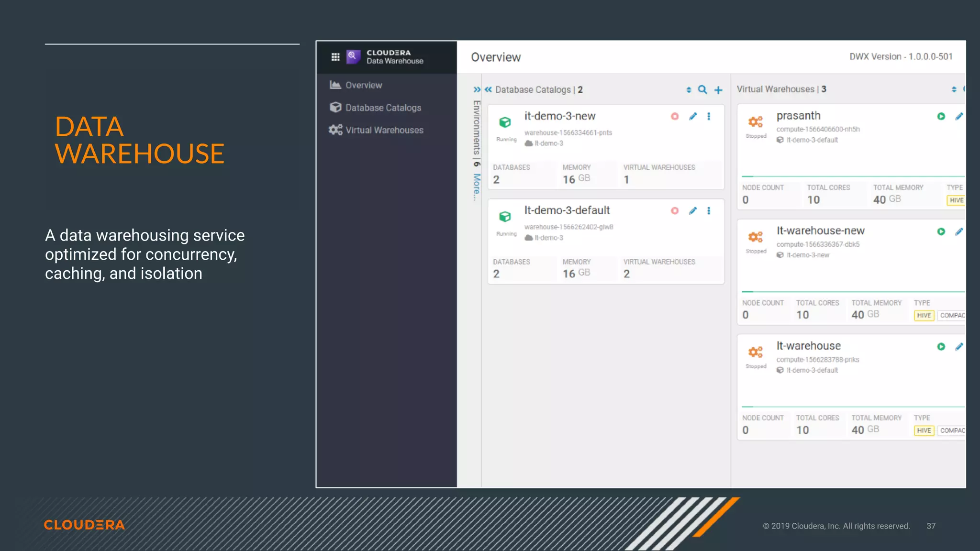
Task: Click the More... environments link
Action: (x=477, y=187)
